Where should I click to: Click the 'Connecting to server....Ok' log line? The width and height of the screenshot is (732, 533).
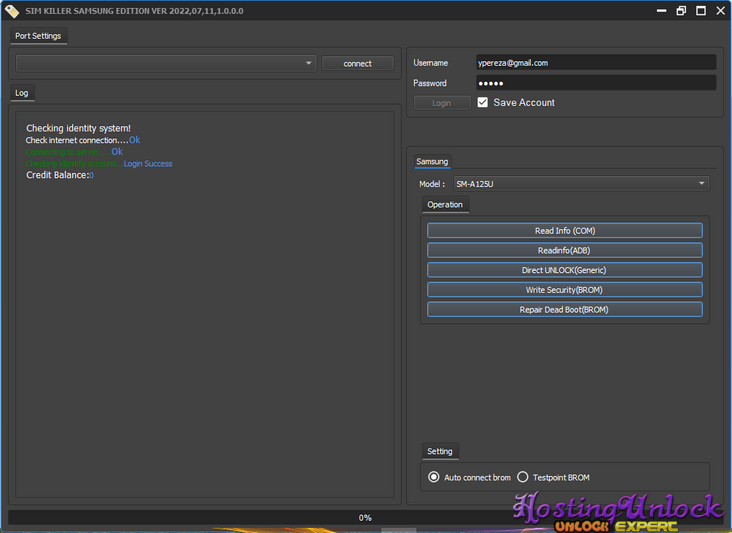(74, 152)
